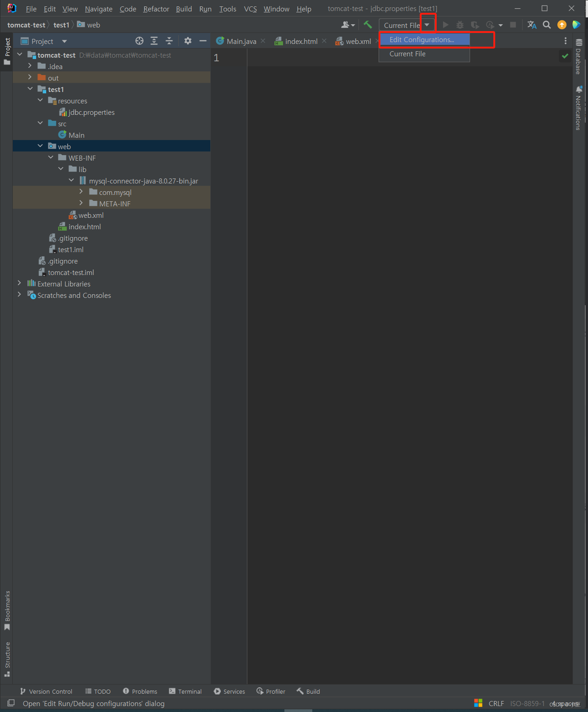This screenshot has height=712, width=588.
Task: Click the Run play icon in toolbar
Action: tap(445, 25)
